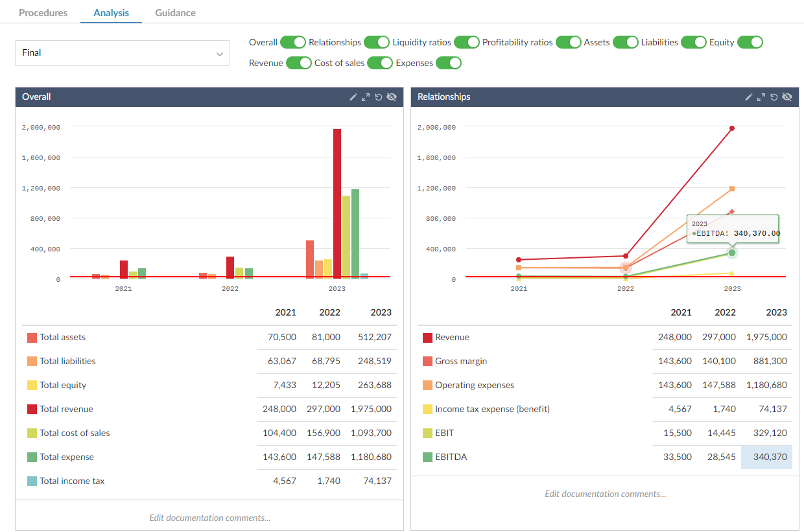804x532 pixels.
Task: Expand the Overall panel to full size
Action: click(366, 97)
